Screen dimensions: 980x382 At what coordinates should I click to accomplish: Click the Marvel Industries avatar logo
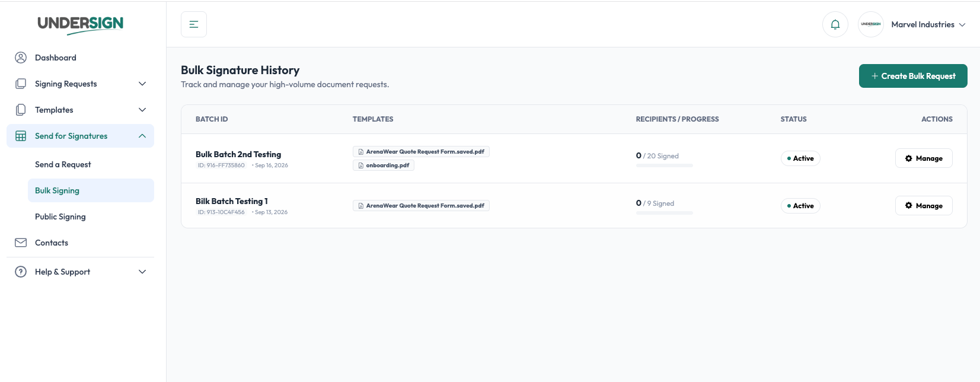(871, 24)
